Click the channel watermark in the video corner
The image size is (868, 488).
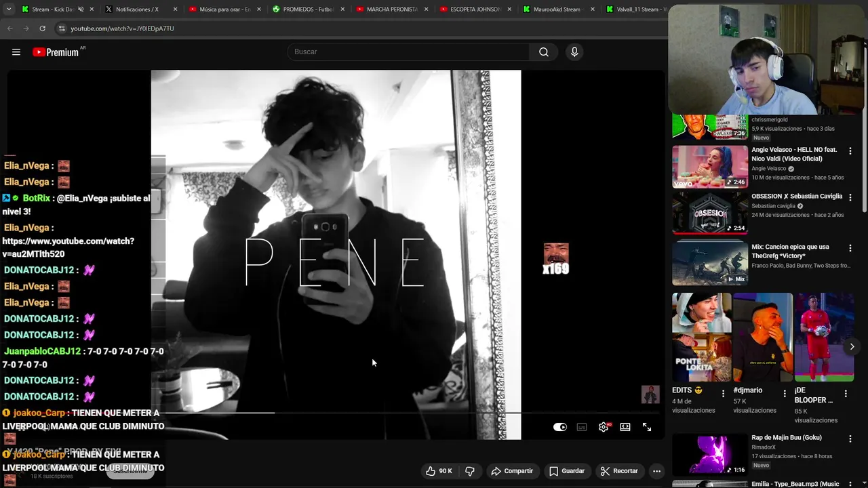tap(650, 394)
